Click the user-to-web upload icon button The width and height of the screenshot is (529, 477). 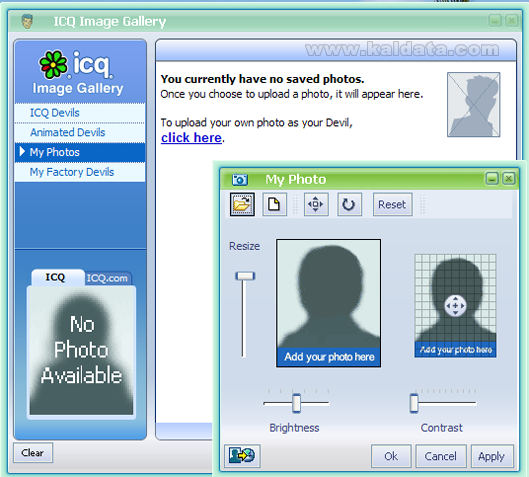242,455
